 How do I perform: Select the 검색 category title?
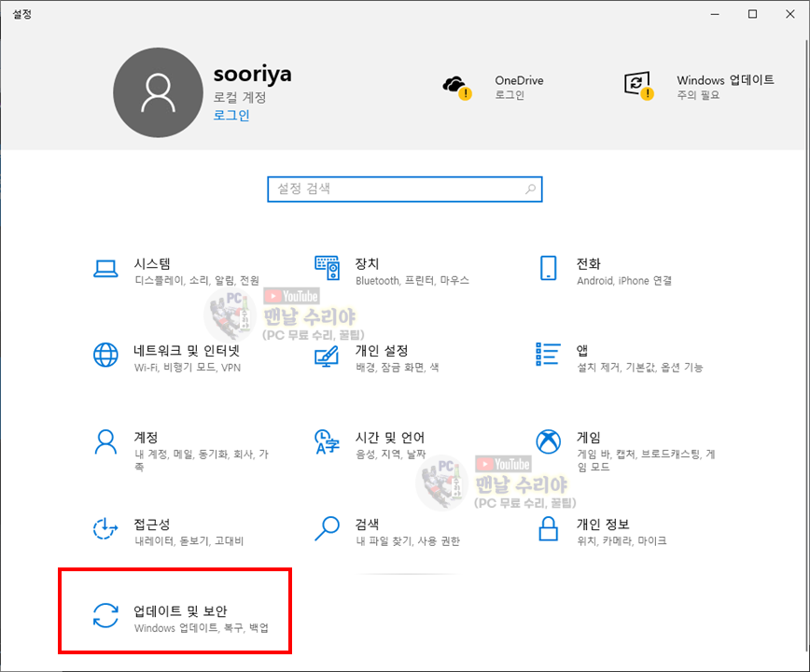pos(367,525)
